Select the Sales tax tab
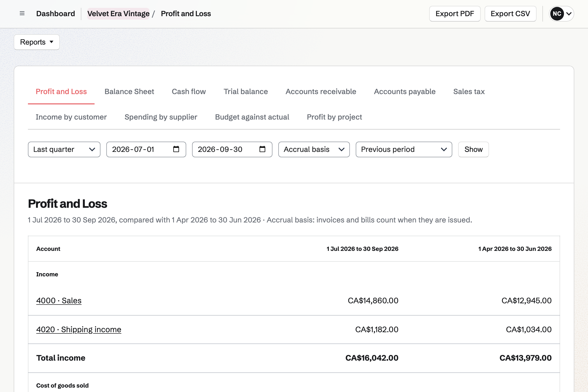 point(469,91)
